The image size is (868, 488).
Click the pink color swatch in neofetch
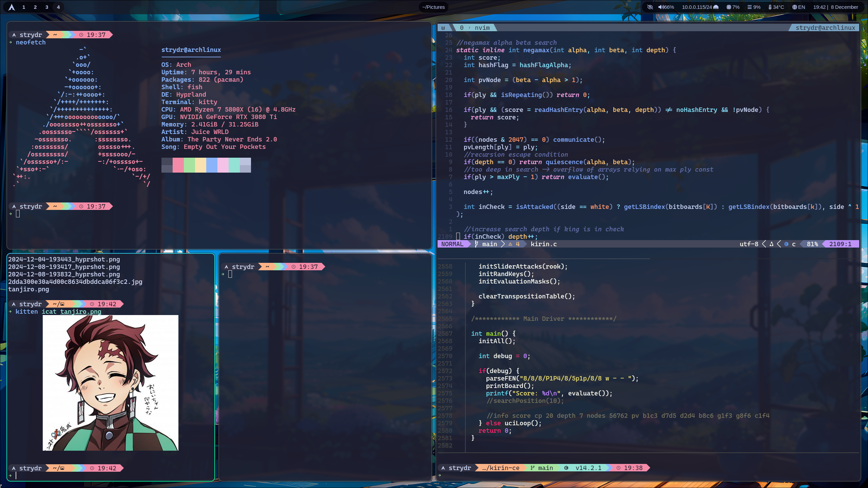178,165
